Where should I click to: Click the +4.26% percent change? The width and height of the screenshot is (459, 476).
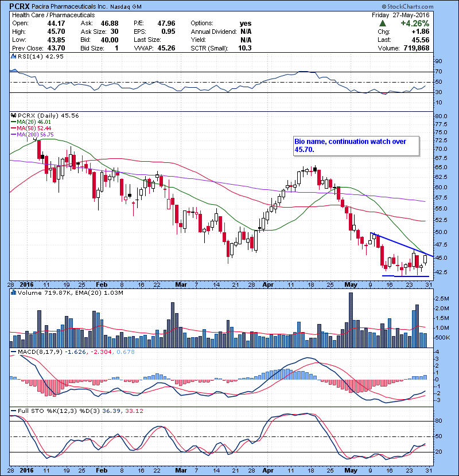click(x=415, y=24)
